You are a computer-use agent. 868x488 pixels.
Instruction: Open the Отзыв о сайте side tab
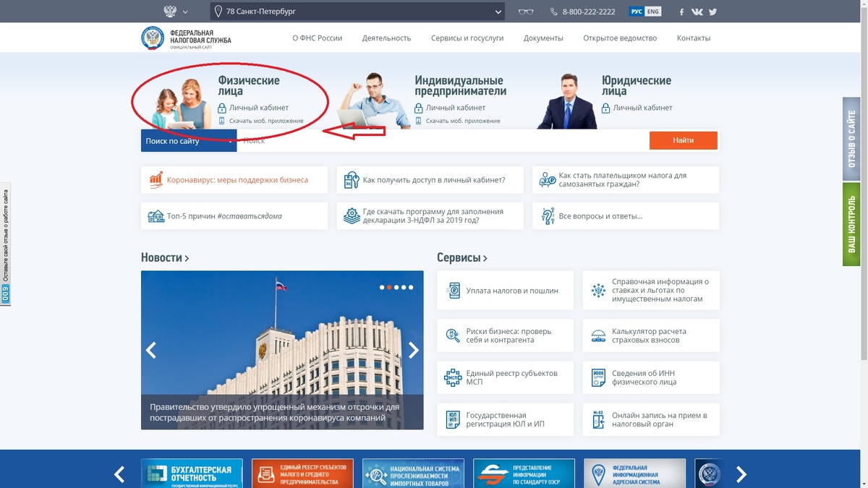[x=851, y=138]
